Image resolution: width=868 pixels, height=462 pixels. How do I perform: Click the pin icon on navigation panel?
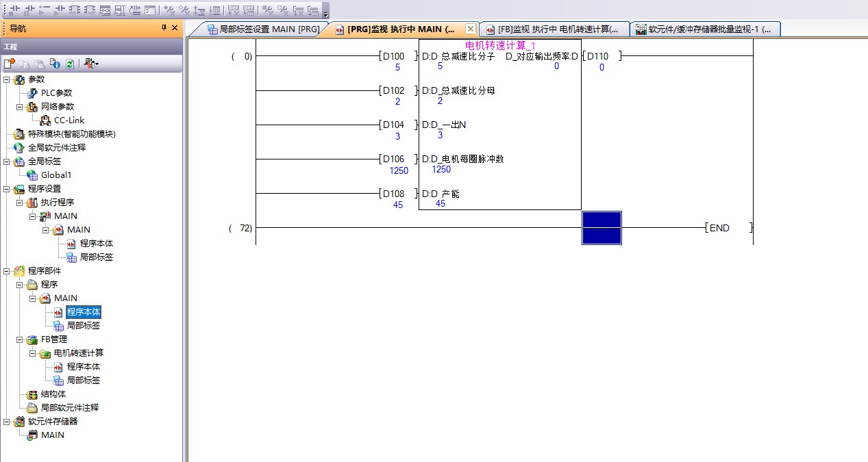164,28
